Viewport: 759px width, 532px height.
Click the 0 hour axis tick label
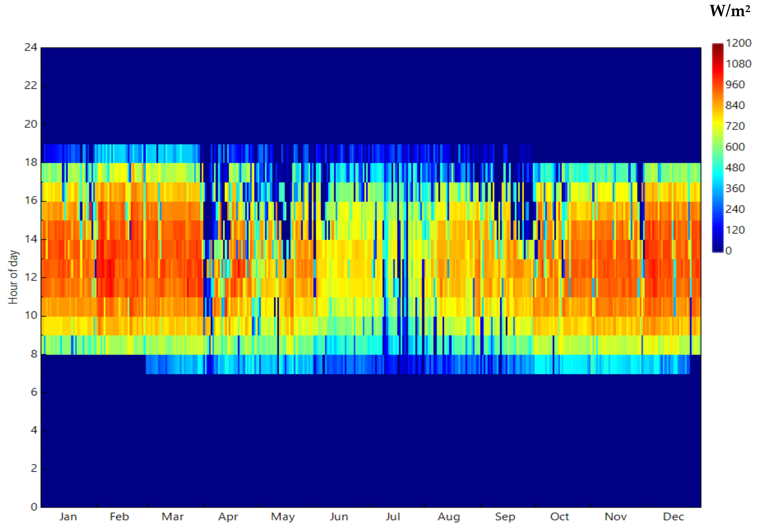point(34,507)
